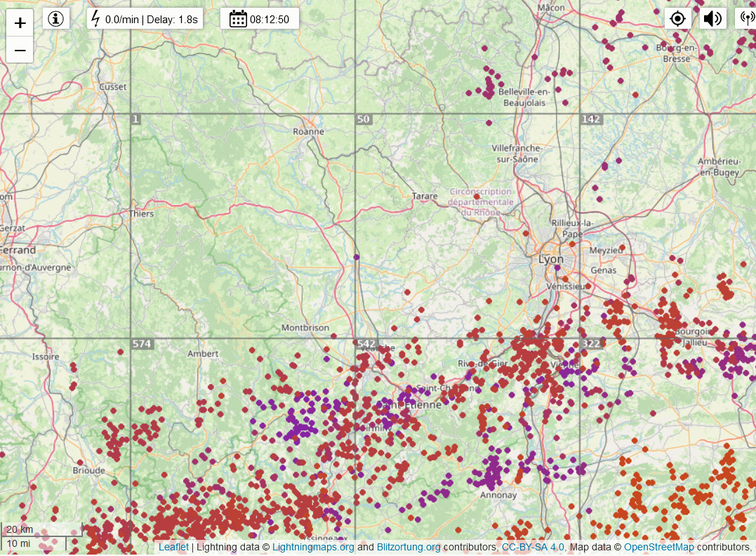Click grid cell counter 574
756x556 pixels.
(142, 344)
